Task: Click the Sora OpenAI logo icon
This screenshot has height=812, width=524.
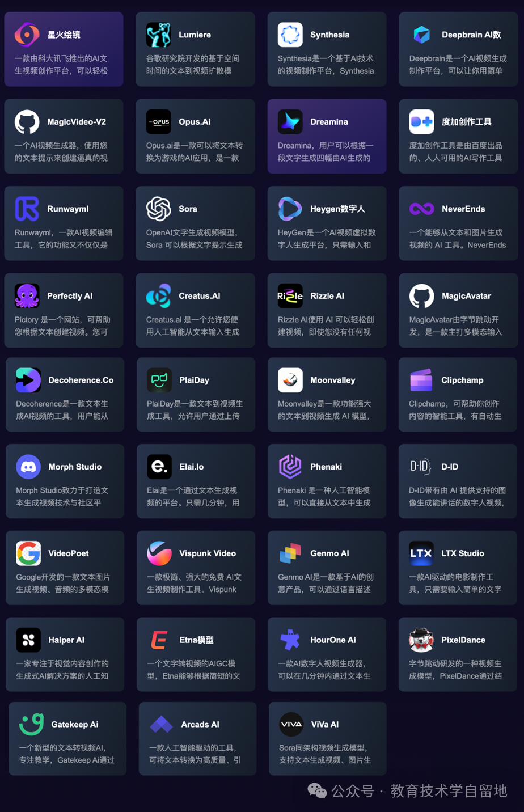Action: click(x=158, y=209)
